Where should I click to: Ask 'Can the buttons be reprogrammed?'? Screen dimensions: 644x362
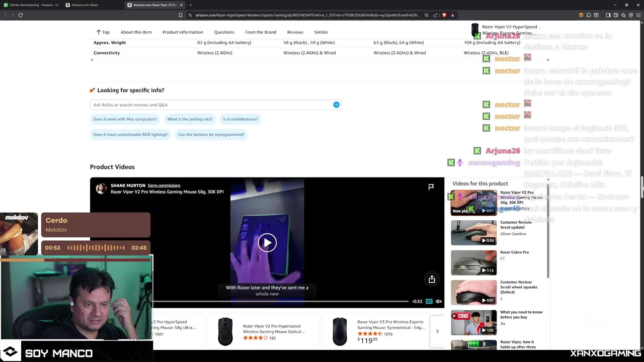211,134
